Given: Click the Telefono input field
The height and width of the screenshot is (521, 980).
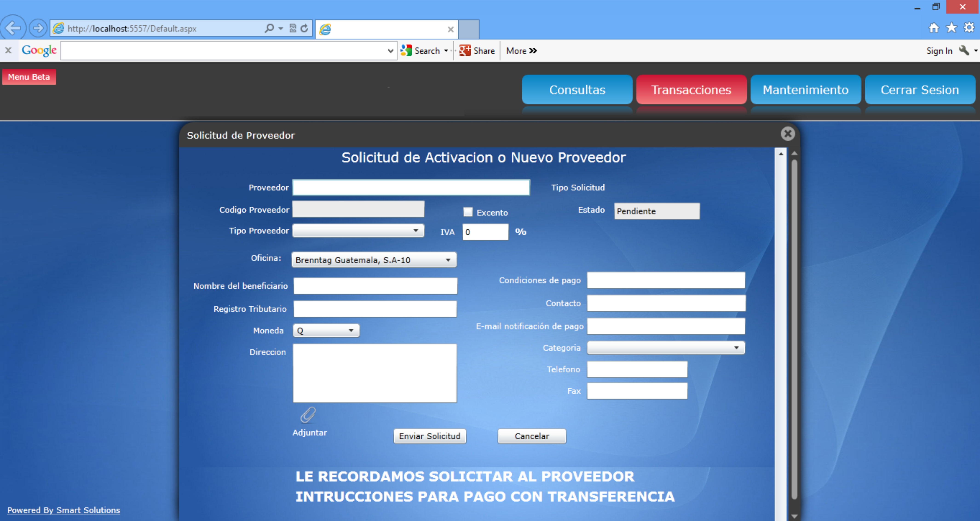Looking at the screenshot, I should [637, 369].
